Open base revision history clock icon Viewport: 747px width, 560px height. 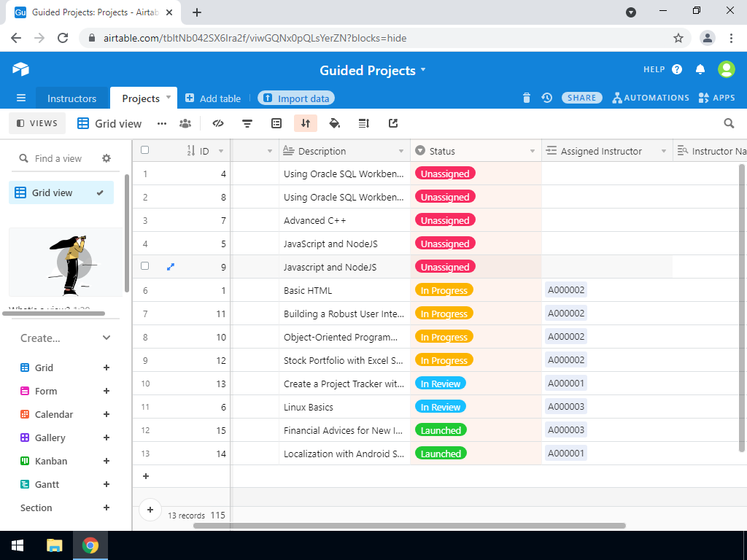(547, 98)
